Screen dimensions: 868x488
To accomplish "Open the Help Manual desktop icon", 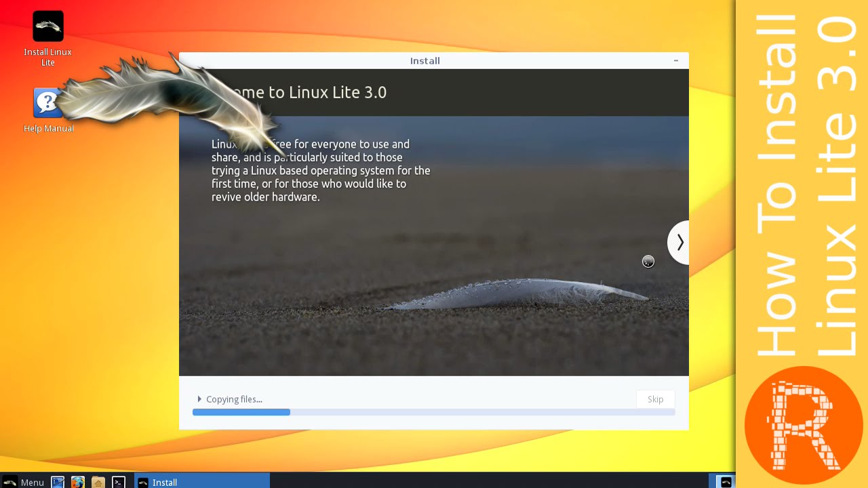I will (48, 110).
